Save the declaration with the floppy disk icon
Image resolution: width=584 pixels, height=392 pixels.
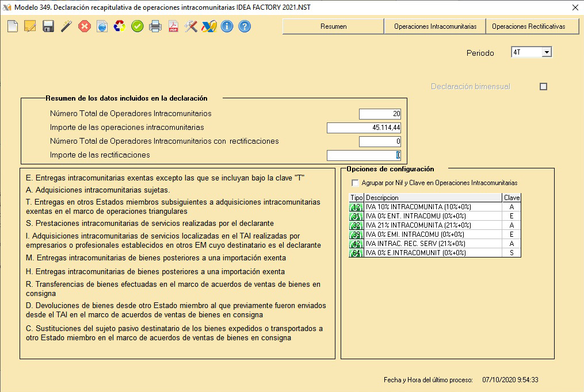[x=48, y=26]
